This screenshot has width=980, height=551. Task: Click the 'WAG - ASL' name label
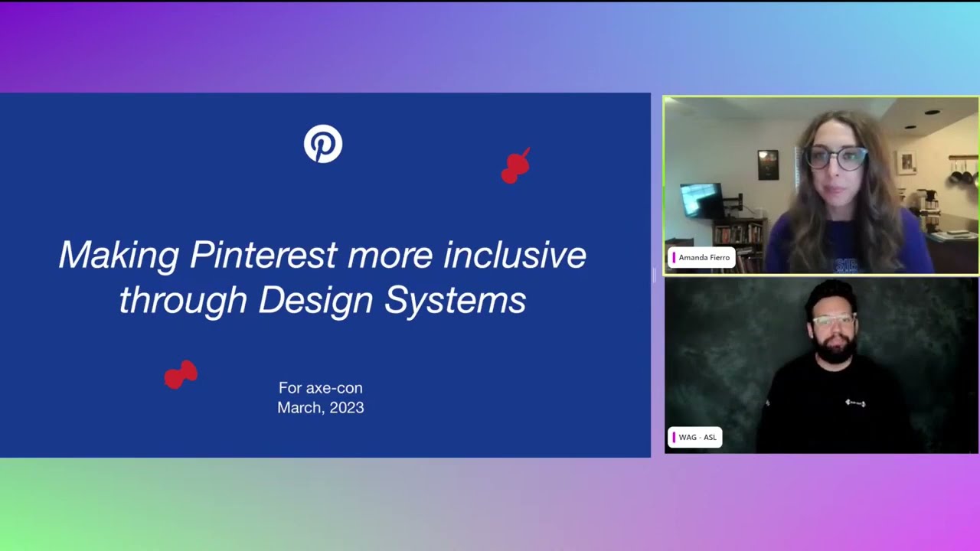(695, 437)
